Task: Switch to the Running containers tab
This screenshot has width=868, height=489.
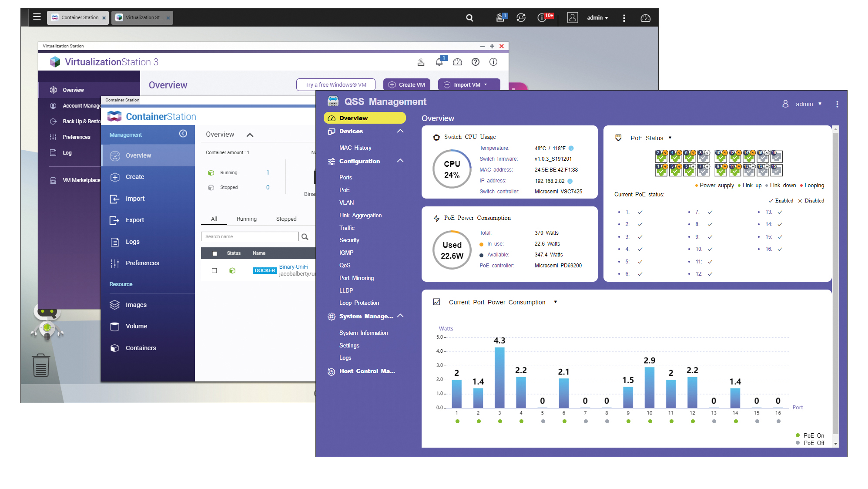Action: point(246,219)
